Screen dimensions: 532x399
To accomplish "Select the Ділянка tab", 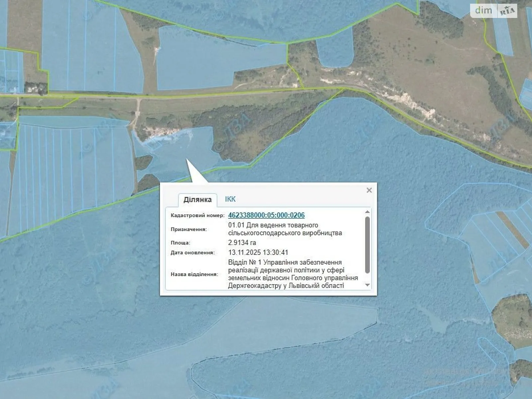I will (198, 200).
